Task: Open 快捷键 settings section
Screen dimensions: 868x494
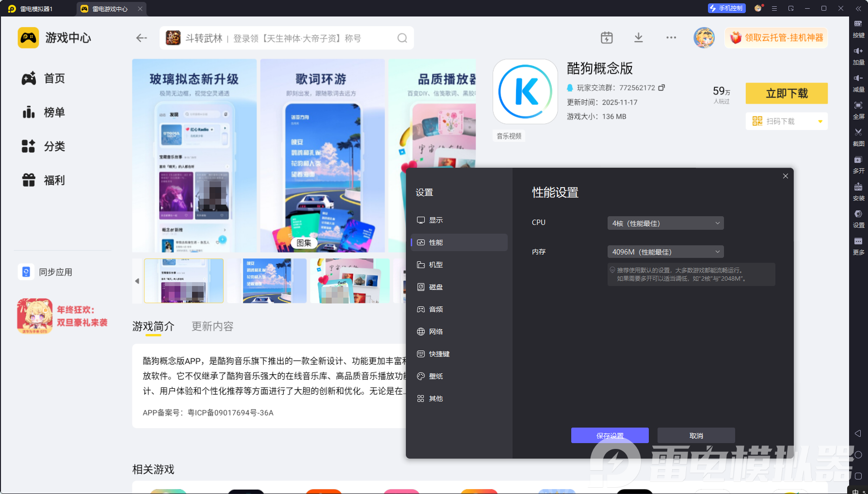Action: 439,354
